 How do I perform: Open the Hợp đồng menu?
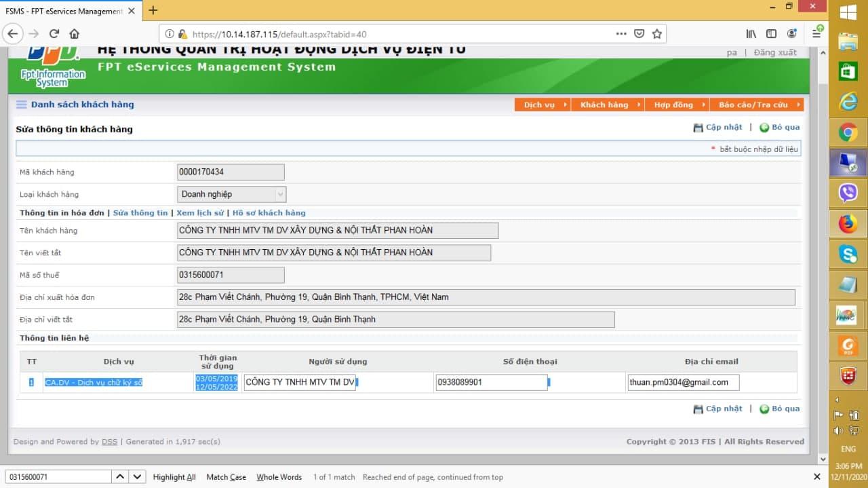tap(677, 105)
